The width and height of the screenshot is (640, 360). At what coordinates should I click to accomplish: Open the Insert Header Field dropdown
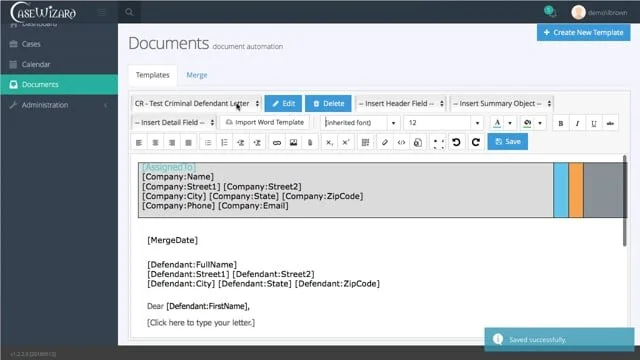[x=401, y=104]
